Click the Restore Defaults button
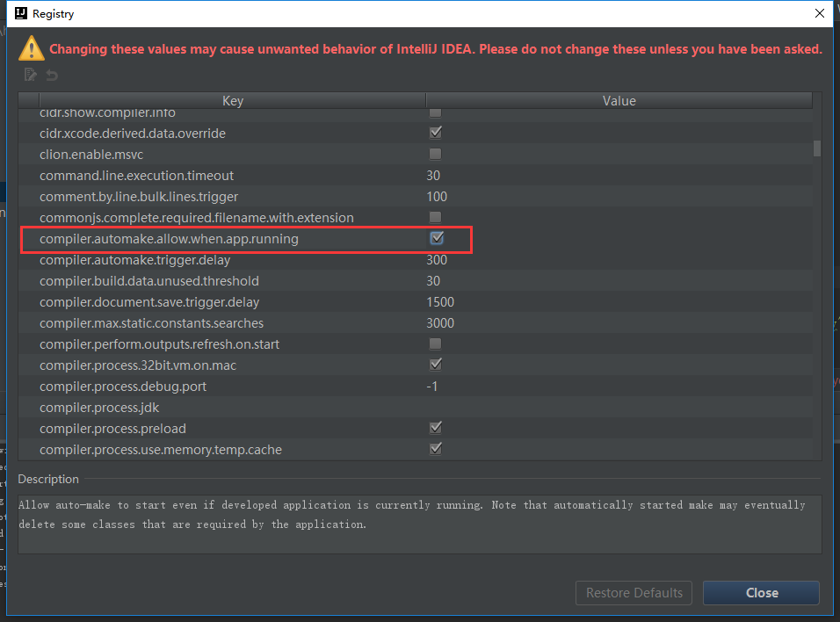The height and width of the screenshot is (622, 840). coord(634,593)
